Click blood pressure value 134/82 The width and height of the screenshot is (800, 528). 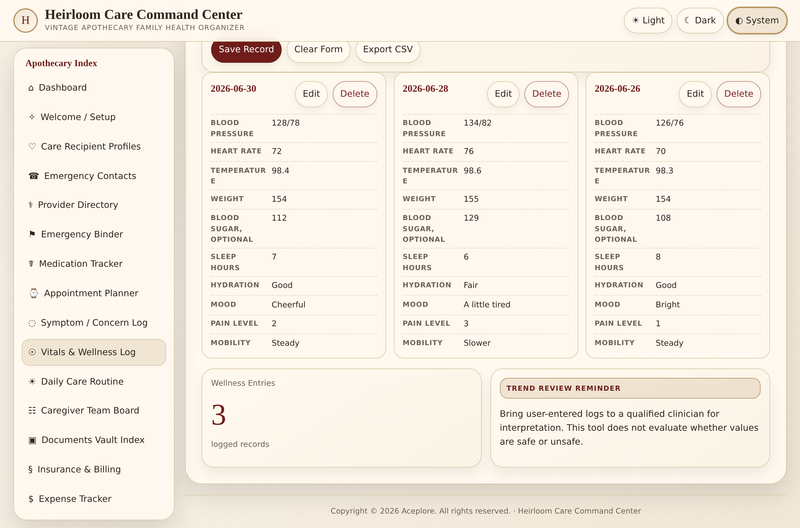[478, 123]
